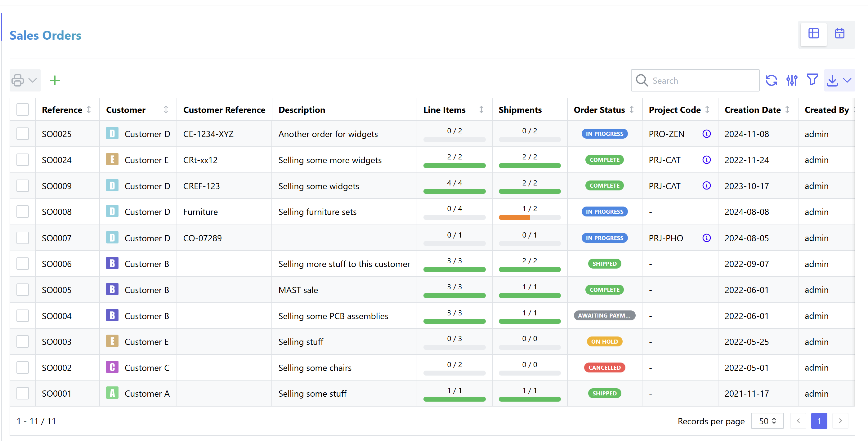Screen dimensions: 868x441
Task: Switch to table view icon
Action: click(x=813, y=34)
